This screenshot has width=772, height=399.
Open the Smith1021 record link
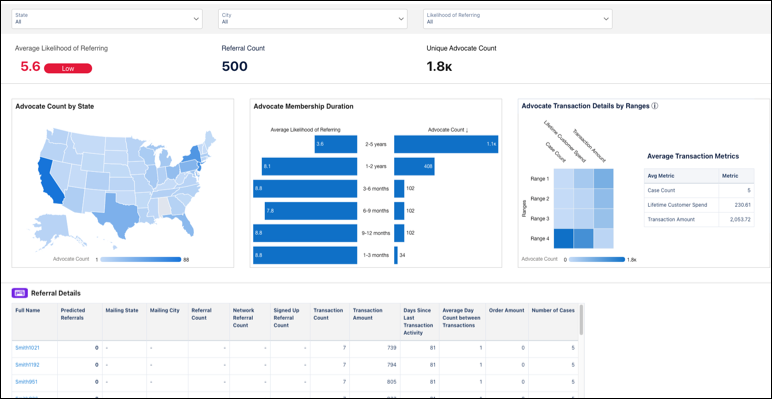tap(27, 348)
